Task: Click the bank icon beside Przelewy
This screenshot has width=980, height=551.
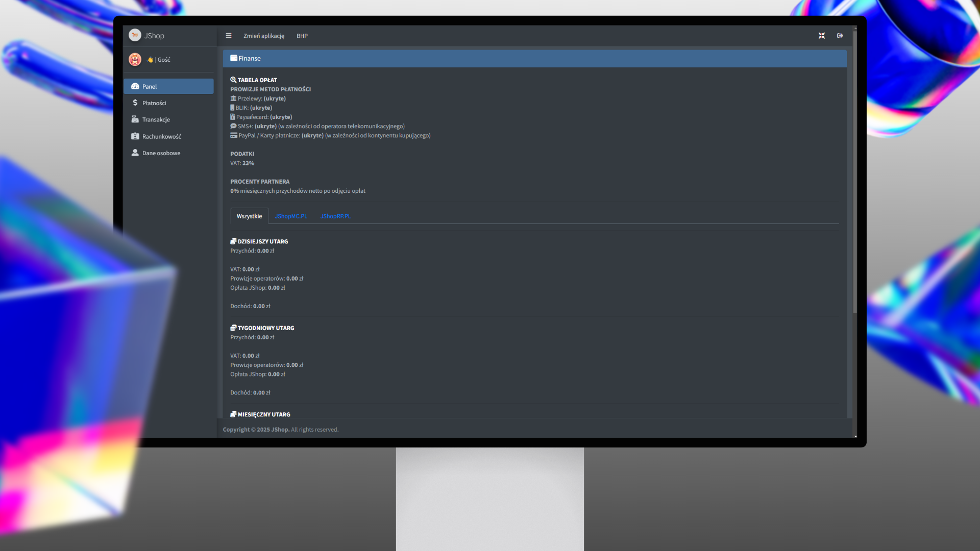Action: [233, 98]
